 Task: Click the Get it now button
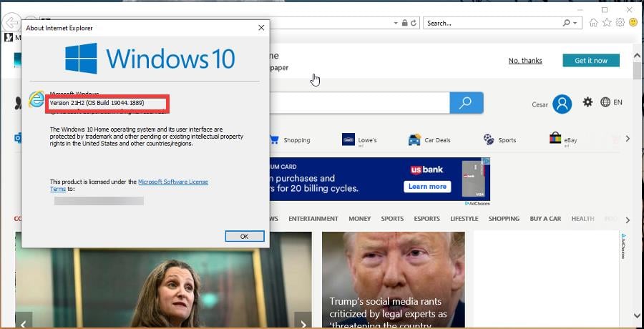pos(591,60)
